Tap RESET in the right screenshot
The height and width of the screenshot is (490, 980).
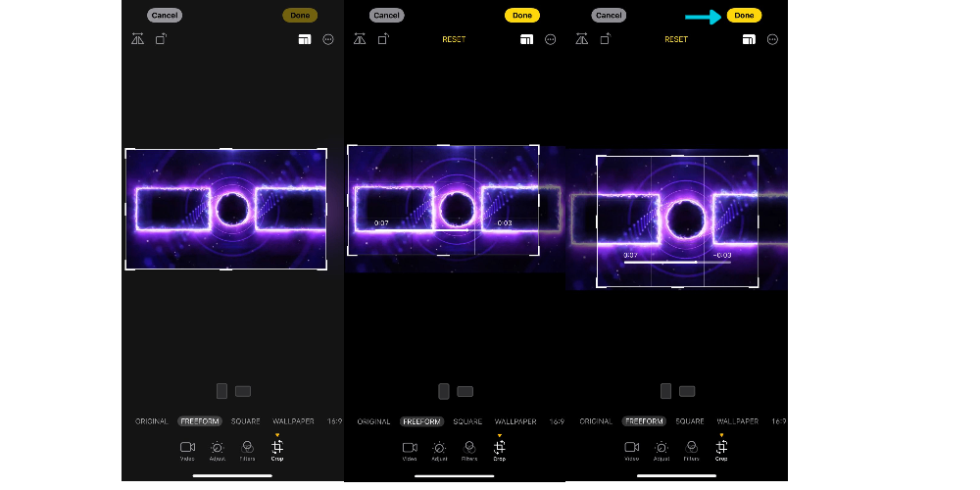click(676, 39)
